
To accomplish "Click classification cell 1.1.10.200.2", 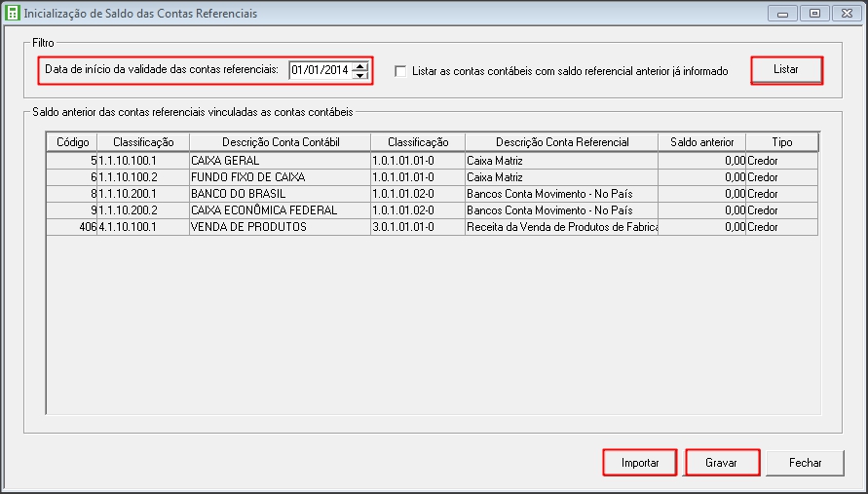I will [x=143, y=210].
